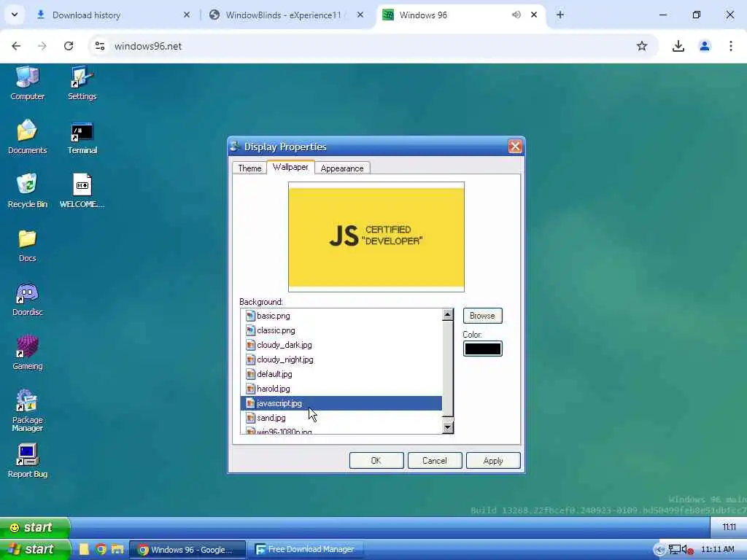Click the system tray volume icon
747x560 pixels.
[x=688, y=550]
